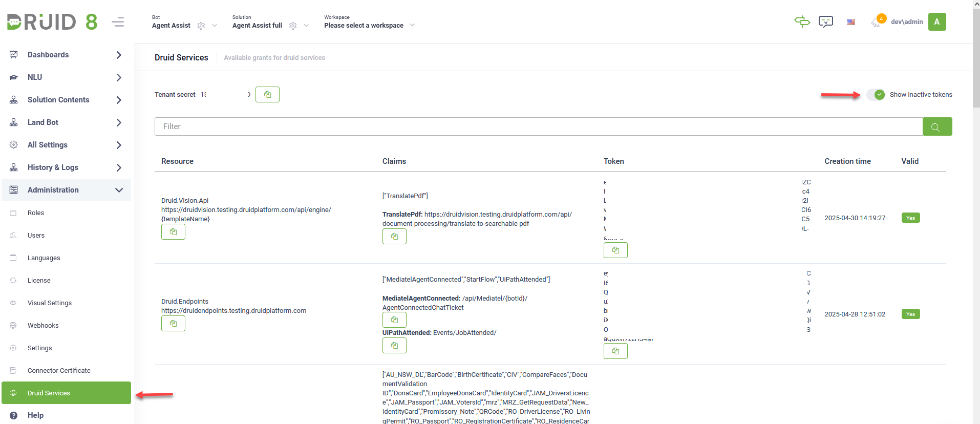
Task: Copy the Tenant secret value
Action: [x=267, y=95]
